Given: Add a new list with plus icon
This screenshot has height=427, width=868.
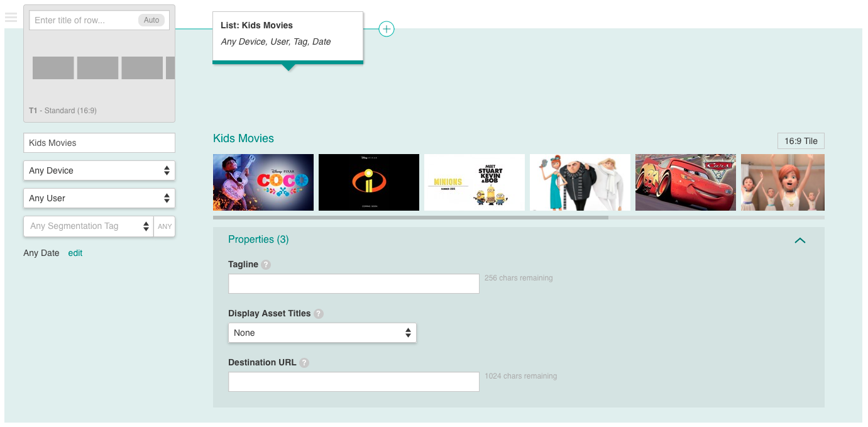Looking at the screenshot, I should pyautogui.click(x=387, y=29).
